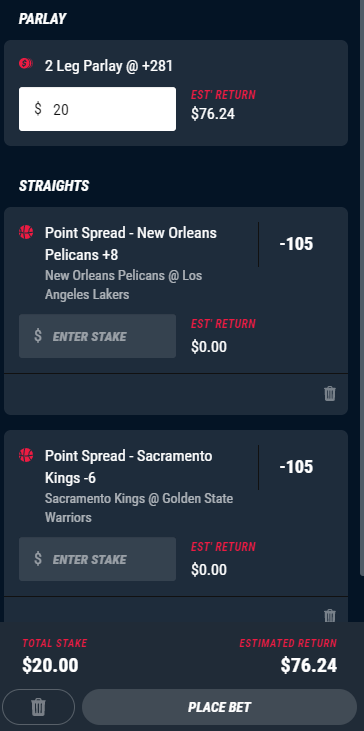364x731 pixels.
Task: Remove the Sacramento Kings -6 bet
Action: (x=330, y=615)
